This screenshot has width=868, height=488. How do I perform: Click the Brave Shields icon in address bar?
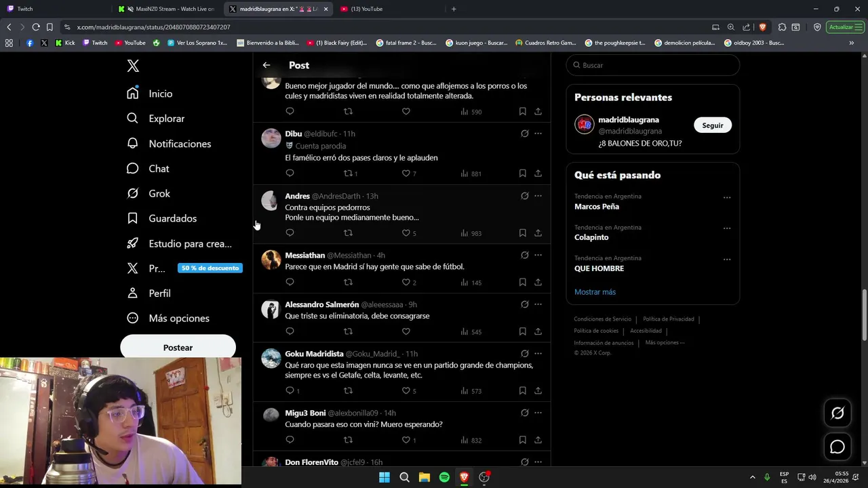[x=762, y=27]
